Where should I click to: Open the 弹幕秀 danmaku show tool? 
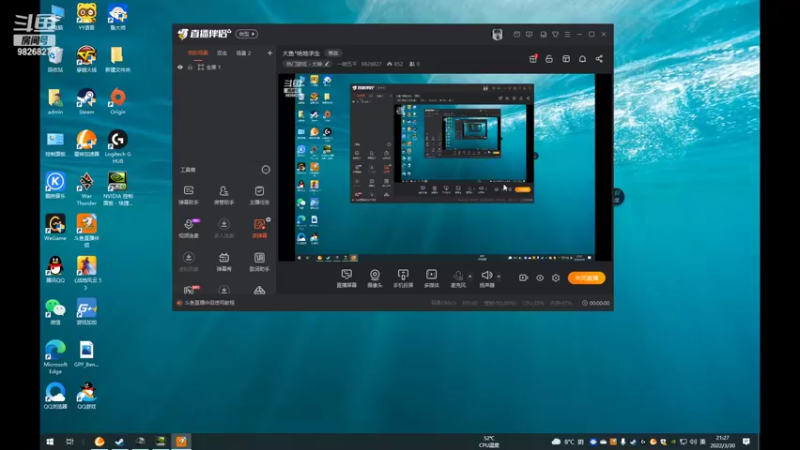coord(223,261)
